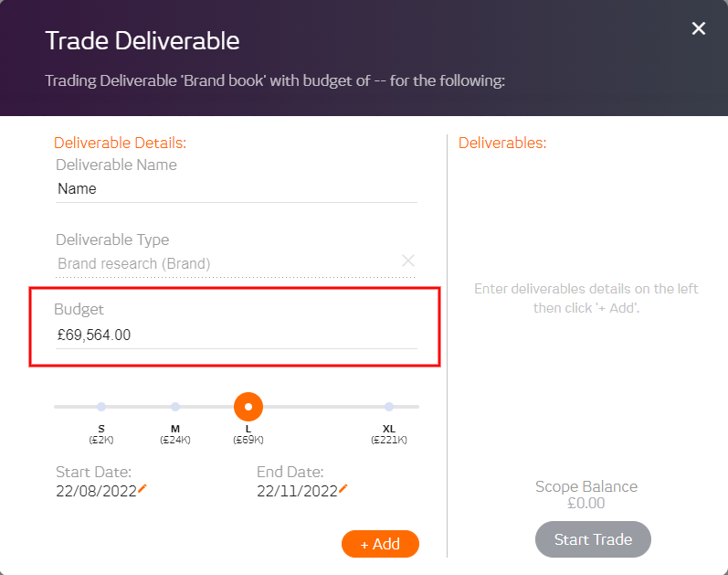Close the Trade Deliverable dialog
Viewport: 728px width, 575px height.
point(698,28)
